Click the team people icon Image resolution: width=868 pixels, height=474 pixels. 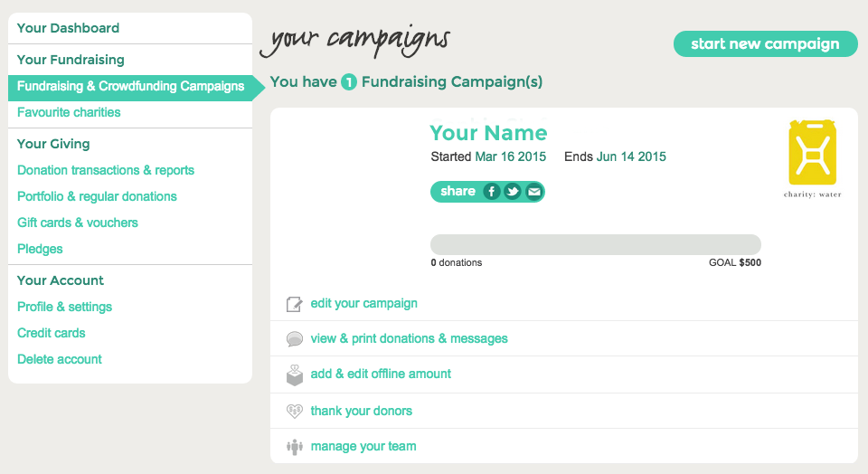click(295, 446)
